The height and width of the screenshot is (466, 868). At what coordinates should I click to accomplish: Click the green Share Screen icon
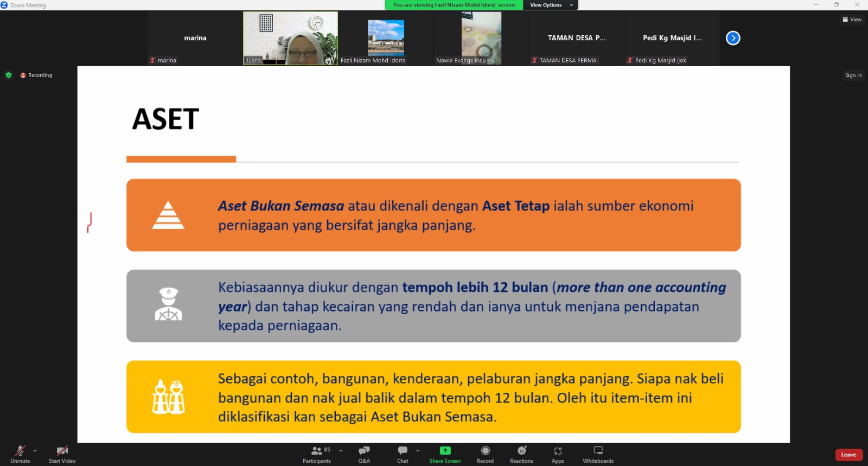pos(445,450)
